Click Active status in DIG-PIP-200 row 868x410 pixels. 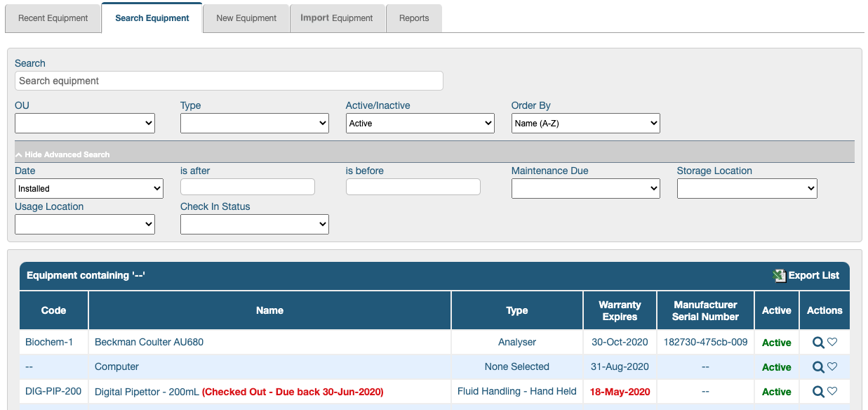pos(777,392)
